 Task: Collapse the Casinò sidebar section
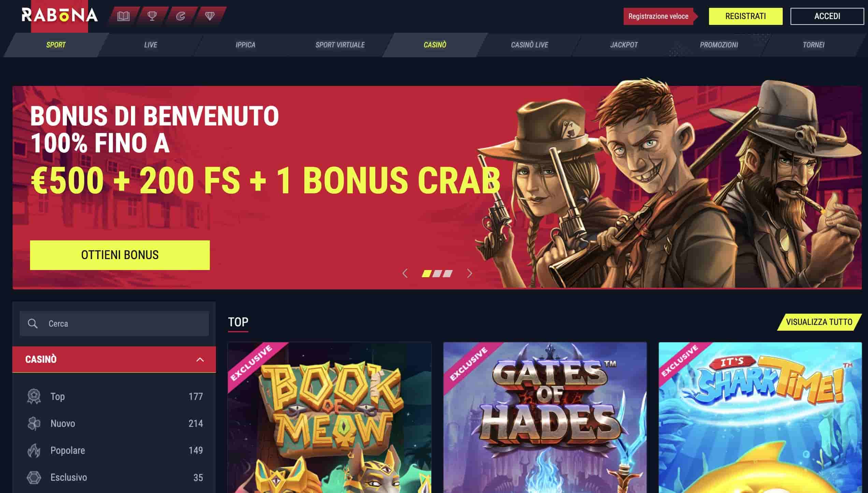pos(200,360)
